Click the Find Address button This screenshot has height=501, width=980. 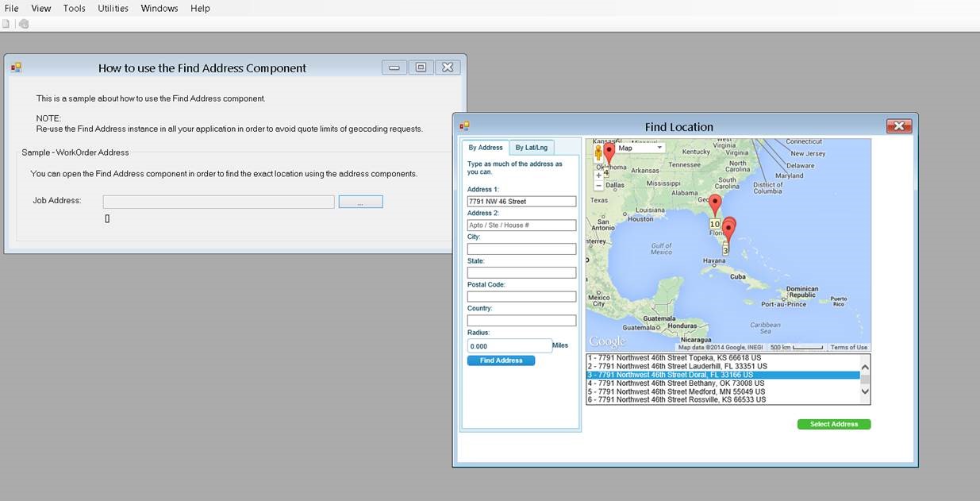pyautogui.click(x=502, y=360)
